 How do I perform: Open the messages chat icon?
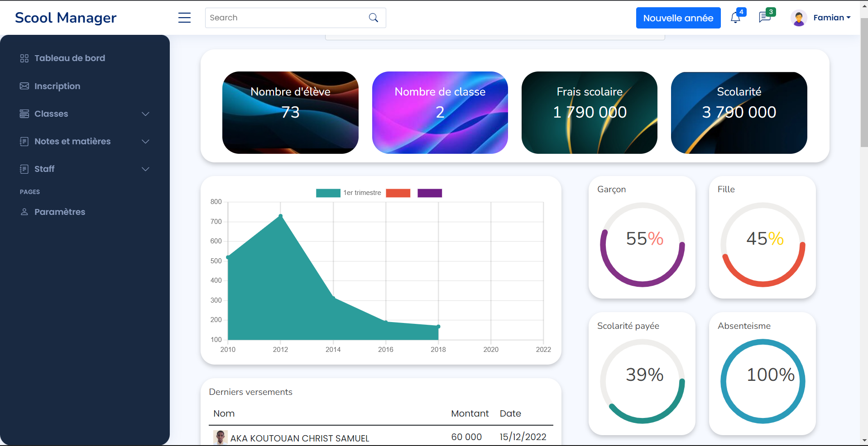pyautogui.click(x=765, y=18)
